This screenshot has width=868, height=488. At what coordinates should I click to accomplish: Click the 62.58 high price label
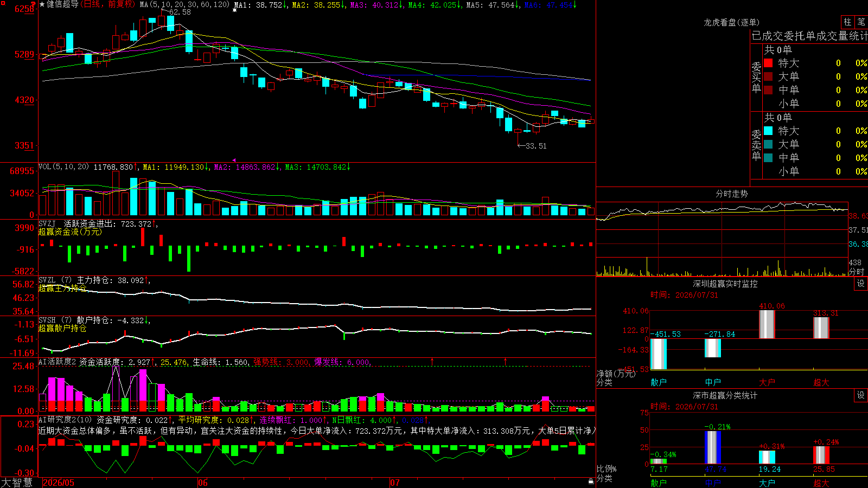pyautogui.click(x=180, y=12)
